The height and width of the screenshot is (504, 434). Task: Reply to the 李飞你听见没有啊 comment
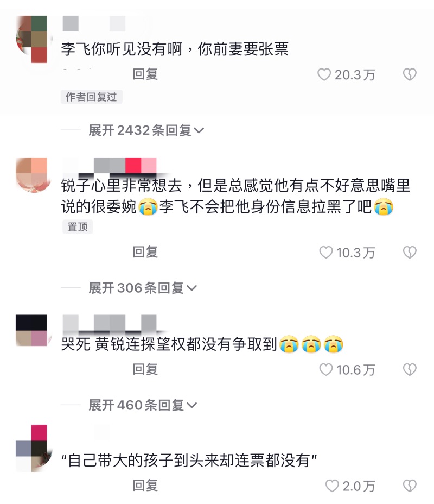[145, 74]
